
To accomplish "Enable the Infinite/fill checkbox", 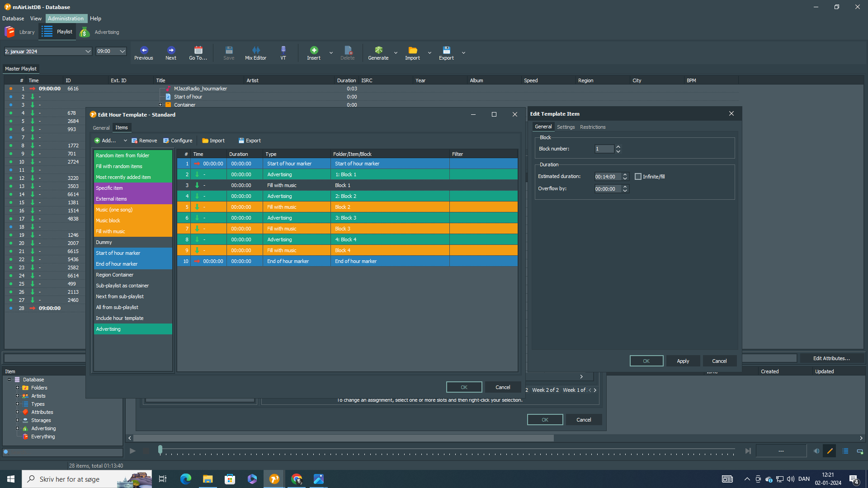I will point(638,177).
